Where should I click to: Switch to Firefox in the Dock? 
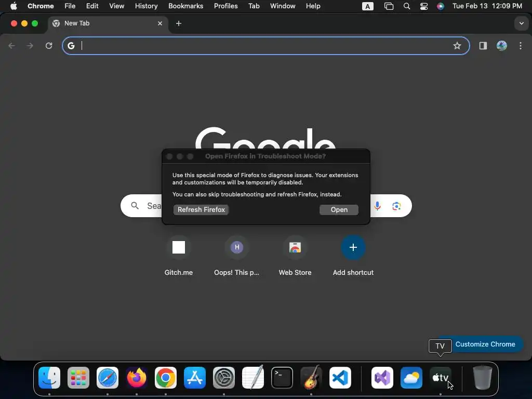[x=137, y=378]
